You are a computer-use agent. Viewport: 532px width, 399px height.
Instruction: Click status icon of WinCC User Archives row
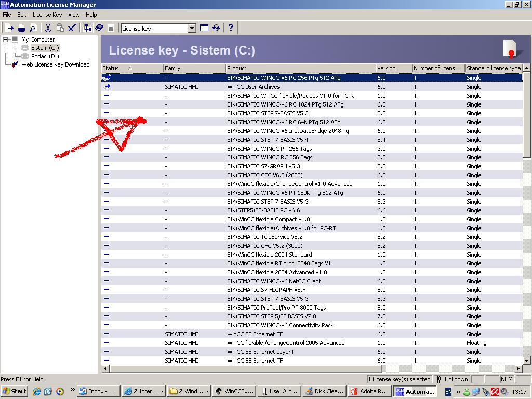coord(107,87)
